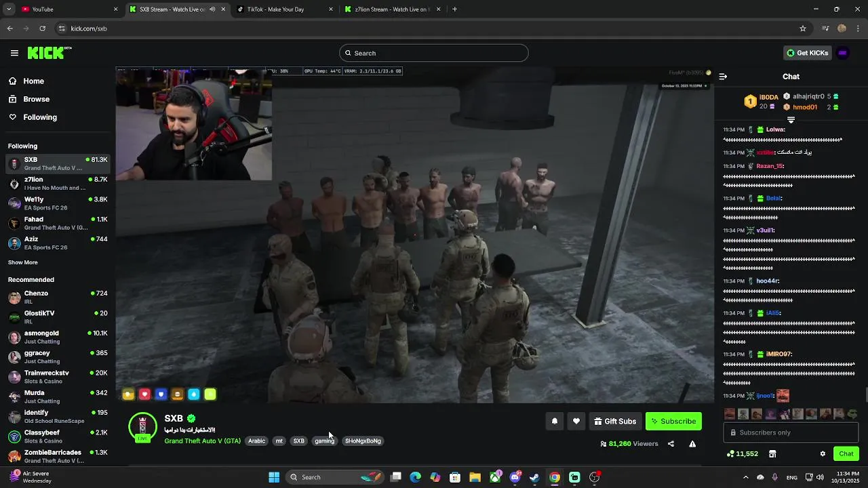
Task: Open the user profile avatar menu
Action: point(843,53)
